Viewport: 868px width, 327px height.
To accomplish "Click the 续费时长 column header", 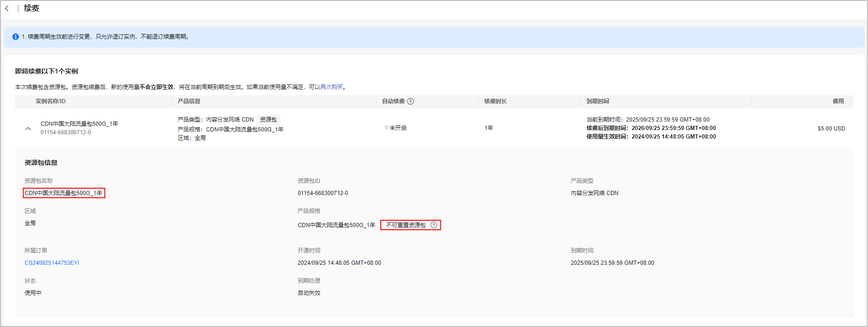I will tap(495, 101).
